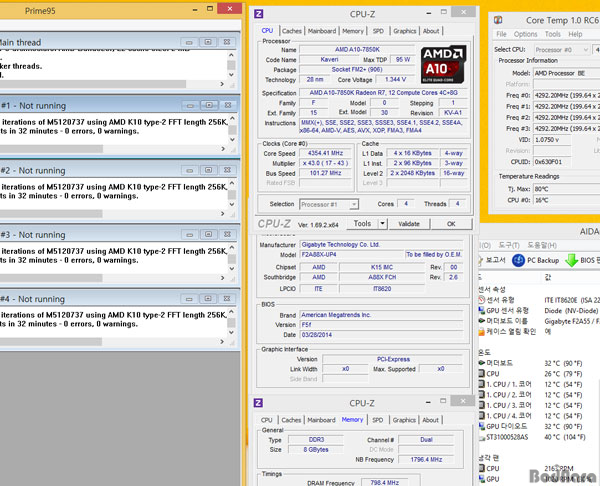The height and width of the screenshot is (486, 600).
Task: Restore the Prime95 Worker #4 child window
Action: point(208,298)
